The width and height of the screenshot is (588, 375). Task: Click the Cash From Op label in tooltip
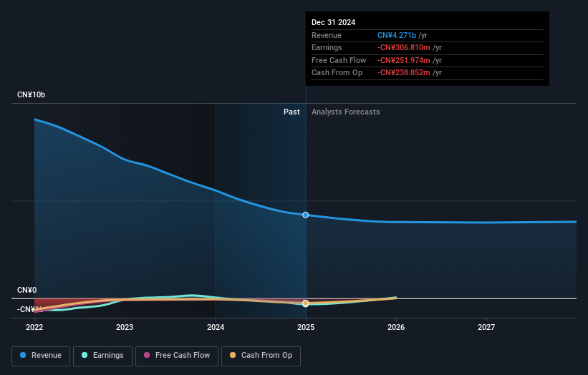pos(337,73)
